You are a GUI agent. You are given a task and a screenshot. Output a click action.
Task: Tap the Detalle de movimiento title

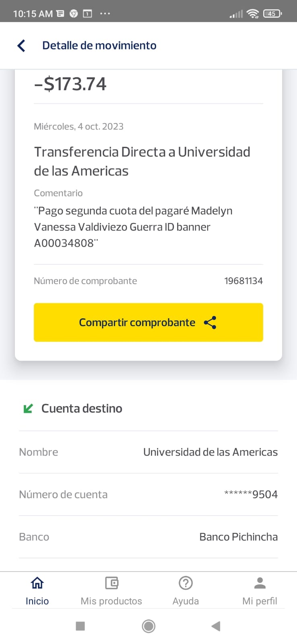point(99,45)
